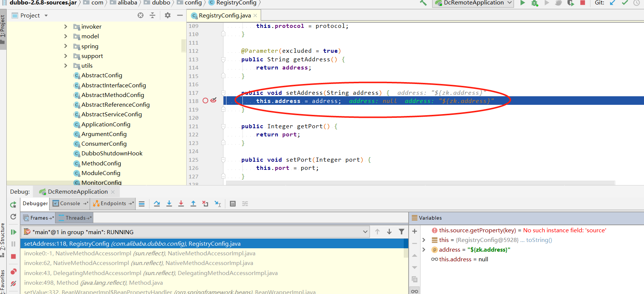The image size is (644, 294).
Task: Expand the support package
Action: point(66,56)
